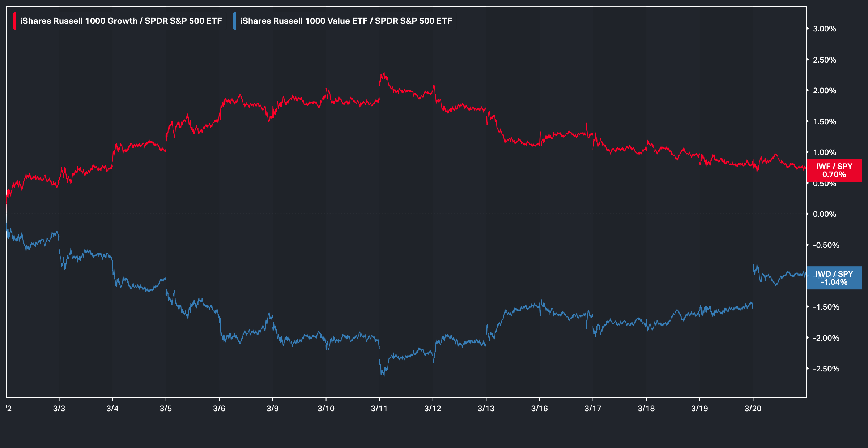Click the blue IWD legend color swatch

coord(234,21)
